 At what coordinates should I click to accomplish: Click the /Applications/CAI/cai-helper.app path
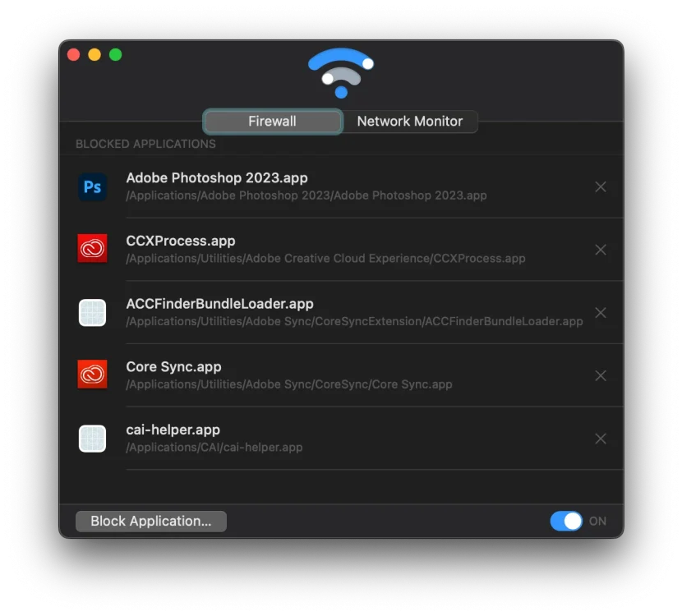tap(214, 448)
